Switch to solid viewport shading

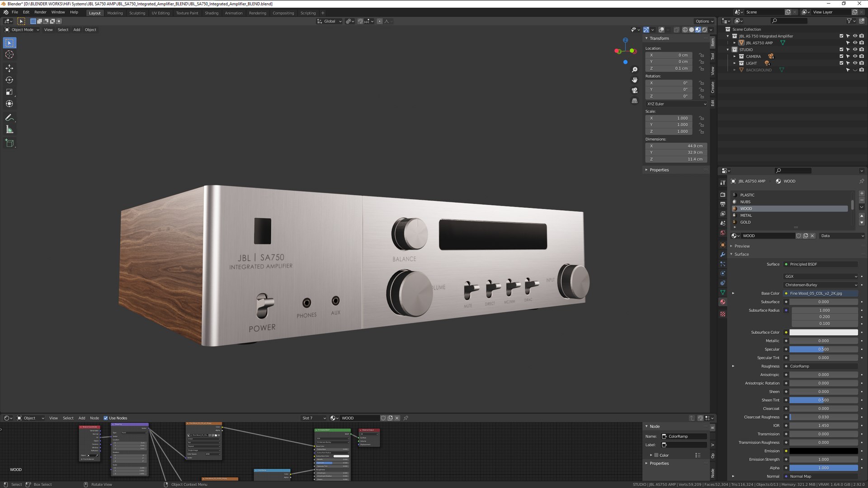[x=691, y=30]
